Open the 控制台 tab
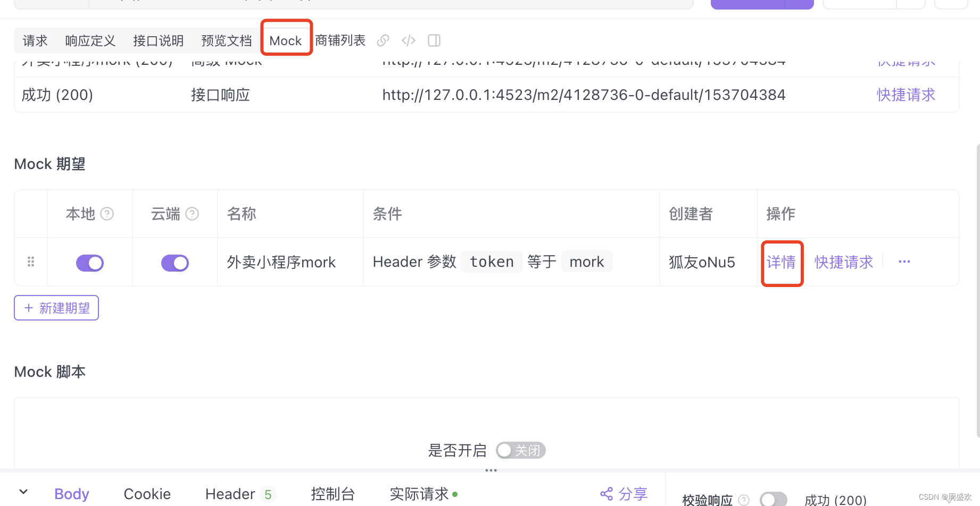This screenshot has height=506, width=980. pyautogui.click(x=333, y=494)
